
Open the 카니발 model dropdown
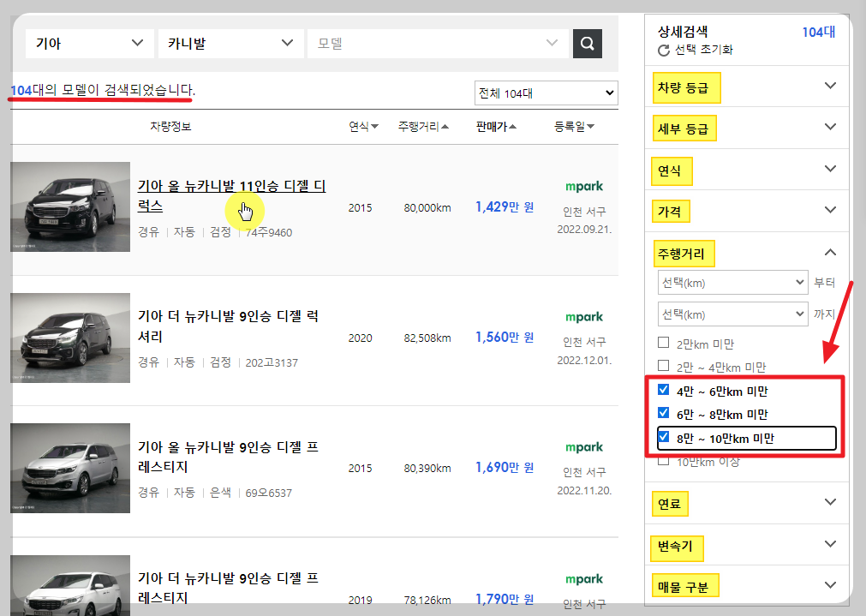pos(231,44)
